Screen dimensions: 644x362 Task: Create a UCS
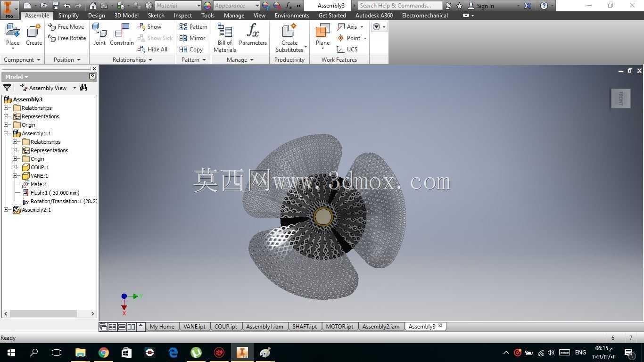point(347,49)
